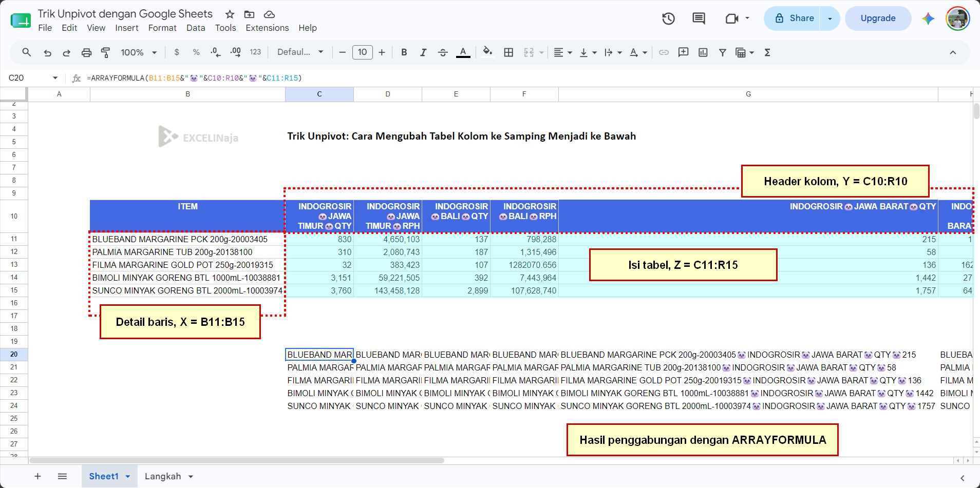Click the Undo arrow

pyautogui.click(x=47, y=52)
